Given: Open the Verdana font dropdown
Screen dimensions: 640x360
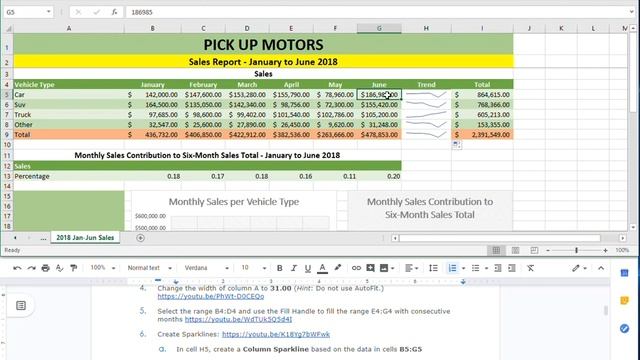Looking at the screenshot, I should [206, 268].
